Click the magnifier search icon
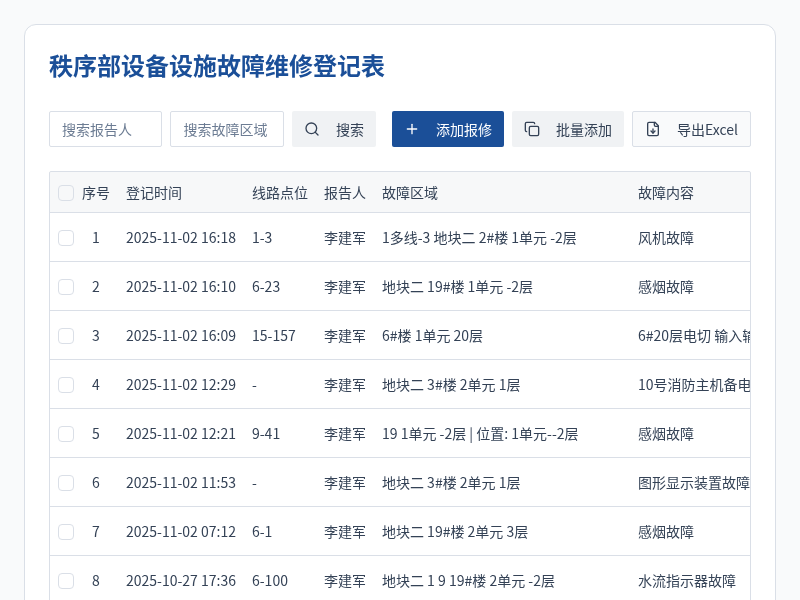 point(311,129)
